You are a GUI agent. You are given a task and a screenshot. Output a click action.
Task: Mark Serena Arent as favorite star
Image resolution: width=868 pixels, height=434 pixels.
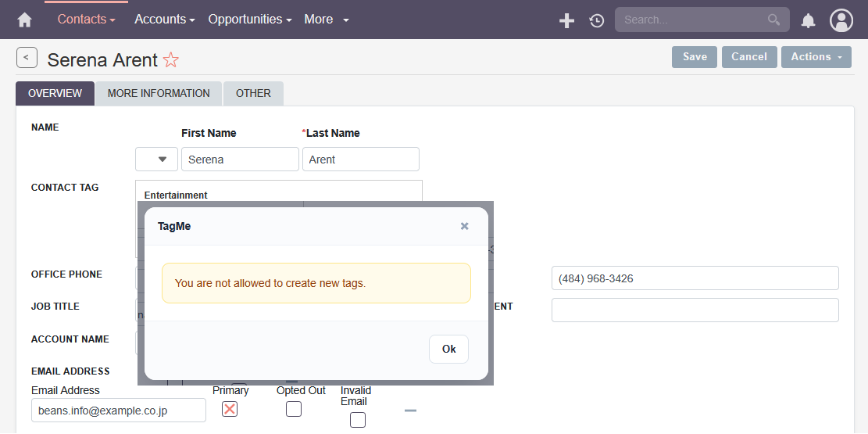point(171,59)
